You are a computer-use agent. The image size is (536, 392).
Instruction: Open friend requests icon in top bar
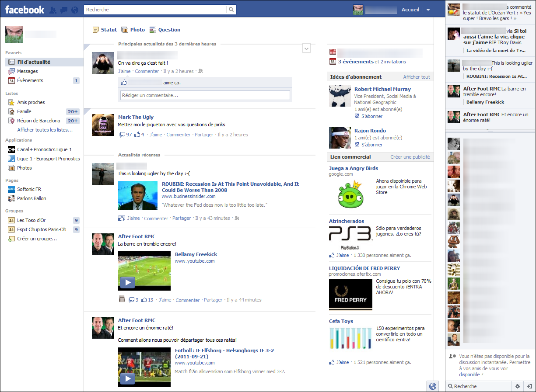tap(53, 10)
